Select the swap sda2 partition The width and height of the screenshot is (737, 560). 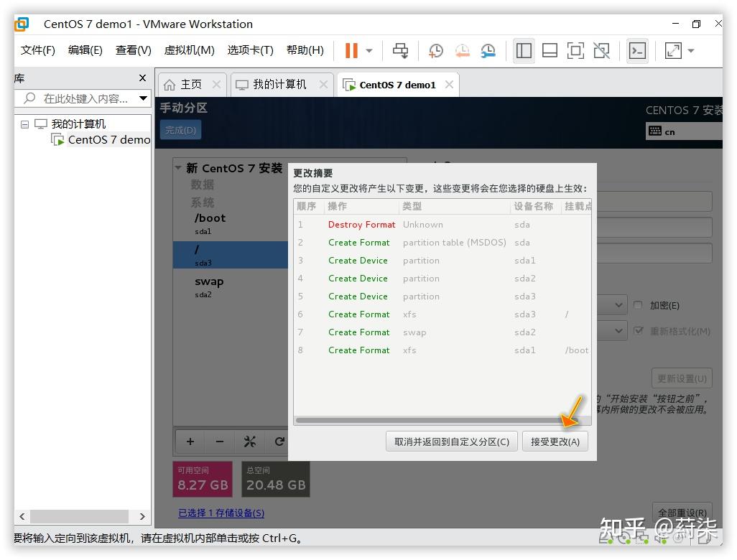(231, 286)
